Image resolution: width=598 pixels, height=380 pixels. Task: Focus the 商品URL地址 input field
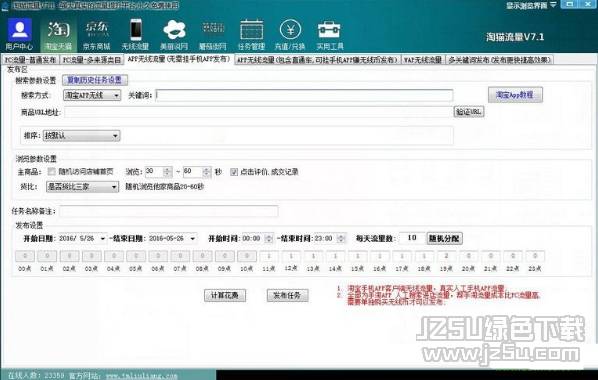coord(258,112)
